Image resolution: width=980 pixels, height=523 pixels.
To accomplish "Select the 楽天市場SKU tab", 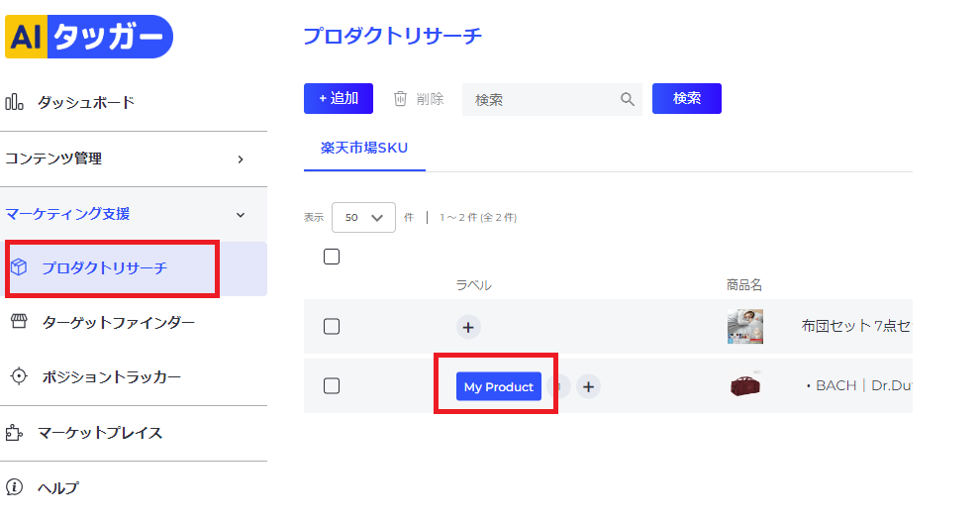I will pyautogui.click(x=364, y=149).
